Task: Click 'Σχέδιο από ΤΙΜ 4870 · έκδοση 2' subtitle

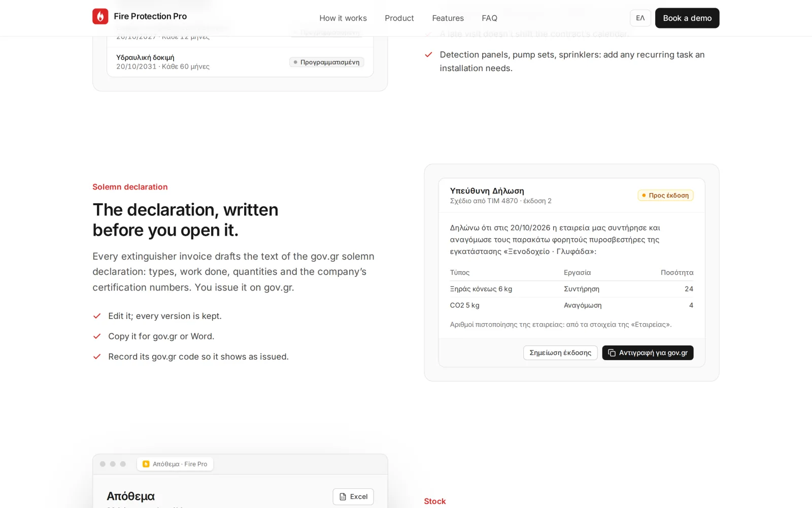Action: [x=501, y=201]
